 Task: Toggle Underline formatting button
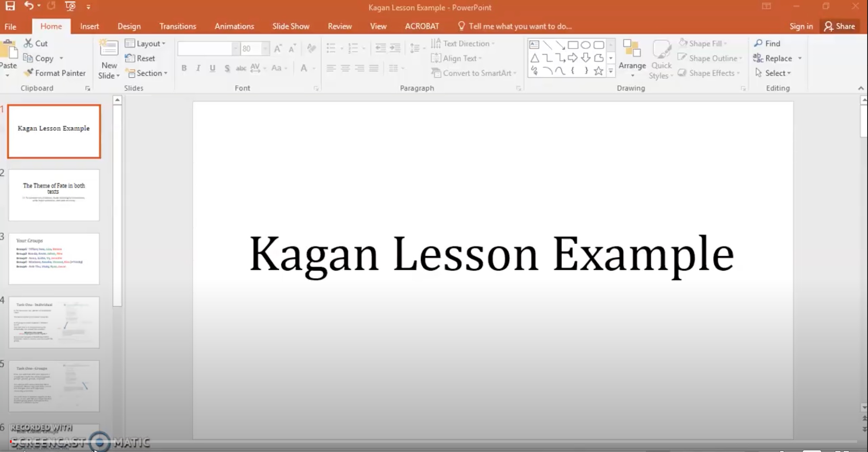pos(212,68)
